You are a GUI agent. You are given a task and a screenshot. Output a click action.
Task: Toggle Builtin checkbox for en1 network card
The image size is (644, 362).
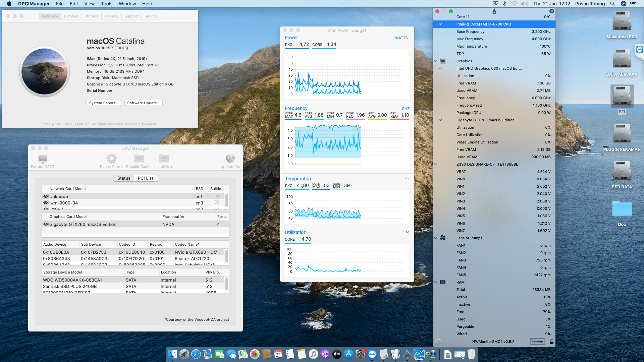pyautogui.click(x=216, y=196)
